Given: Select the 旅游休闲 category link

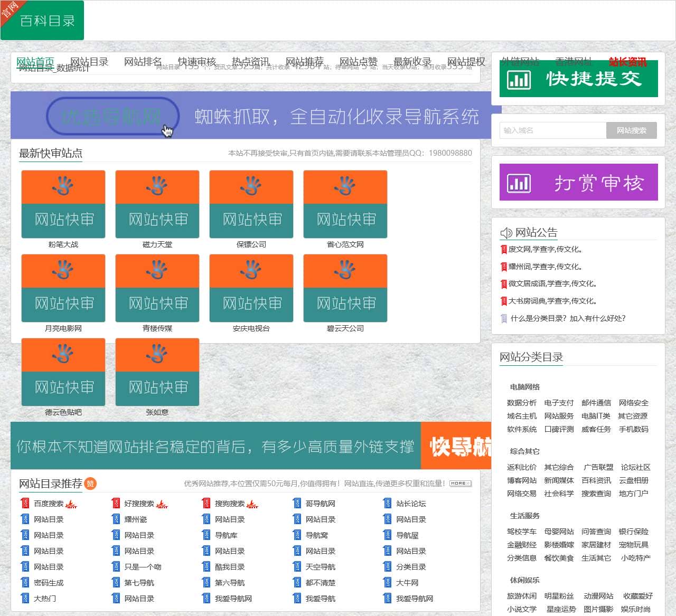Looking at the screenshot, I should click(x=521, y=596).
